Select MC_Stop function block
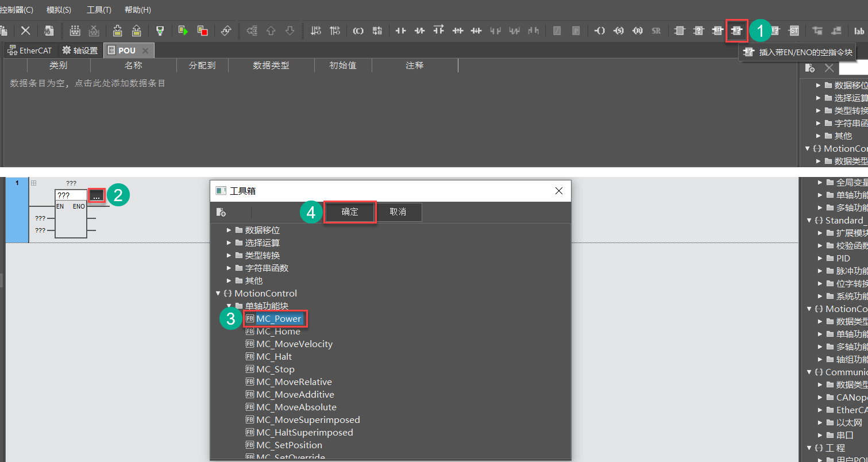This screenshot has height=462, width=868. 275,369
